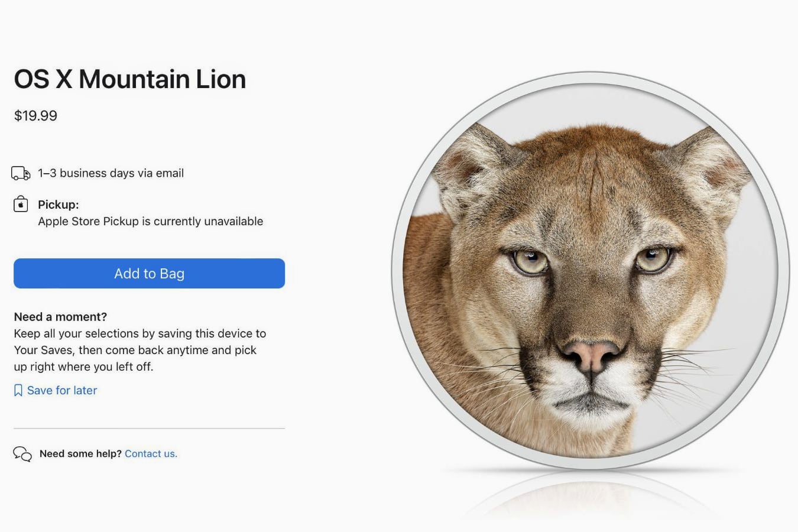Screen dimensions: 798x532
Task: Click the chat bubbles help icon
Action: coord(22,453)
